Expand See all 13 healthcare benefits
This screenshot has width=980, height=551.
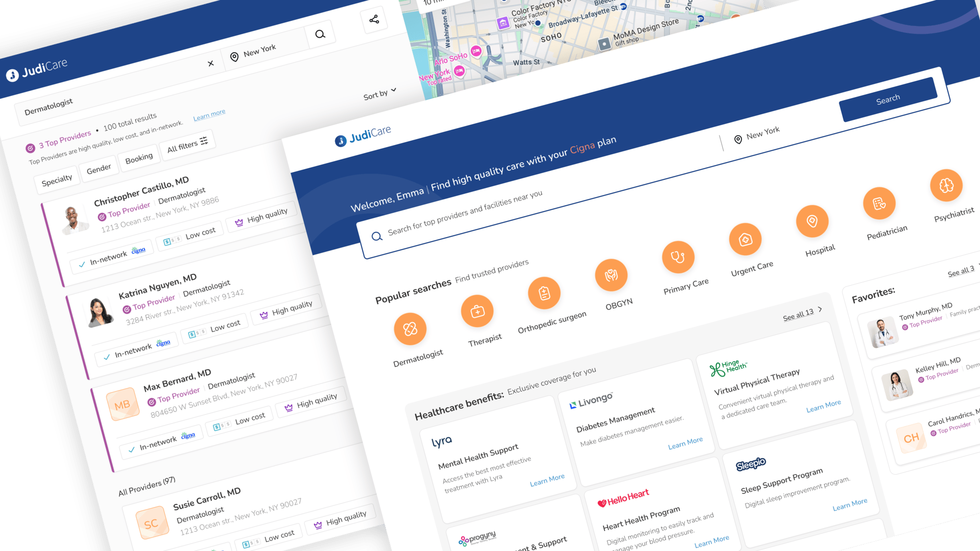pyautogui.click(x=803, y=313)
